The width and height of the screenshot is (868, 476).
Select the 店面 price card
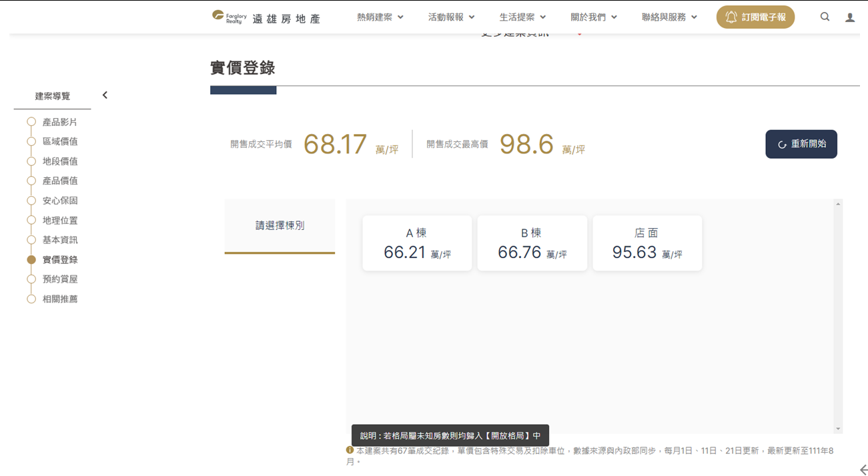(646, 243)
